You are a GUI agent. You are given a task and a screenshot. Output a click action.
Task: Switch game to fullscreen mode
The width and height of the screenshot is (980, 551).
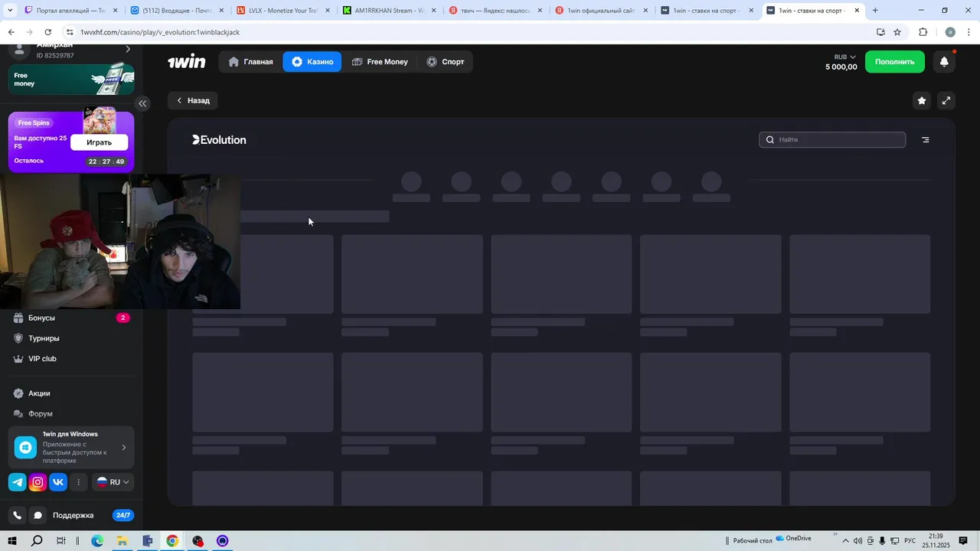946,100
